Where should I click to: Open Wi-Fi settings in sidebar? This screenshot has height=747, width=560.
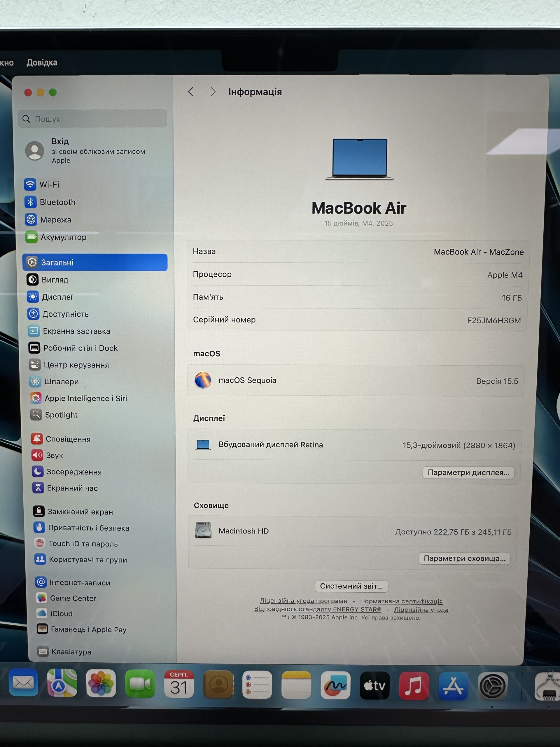click(42, 184)
